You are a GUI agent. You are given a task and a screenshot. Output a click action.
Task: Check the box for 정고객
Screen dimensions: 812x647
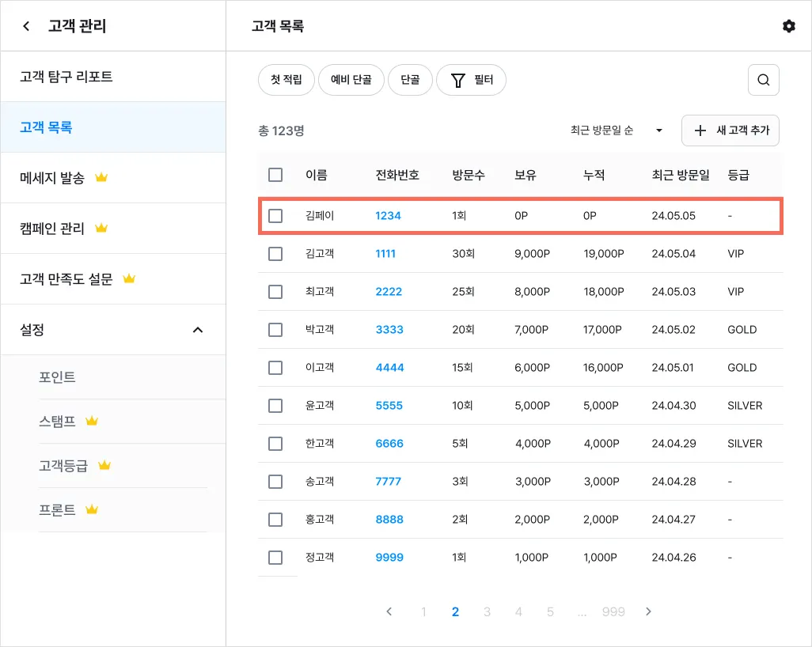coord(275,558)
